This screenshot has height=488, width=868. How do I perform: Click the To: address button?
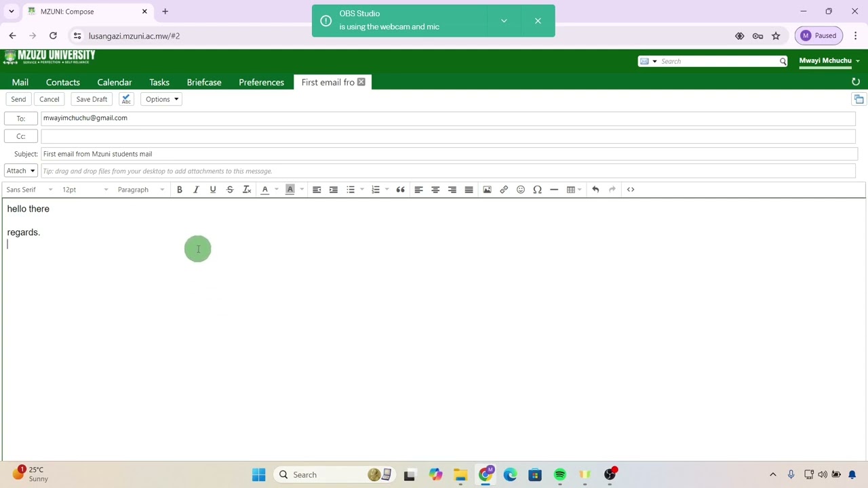pos(21,119)
